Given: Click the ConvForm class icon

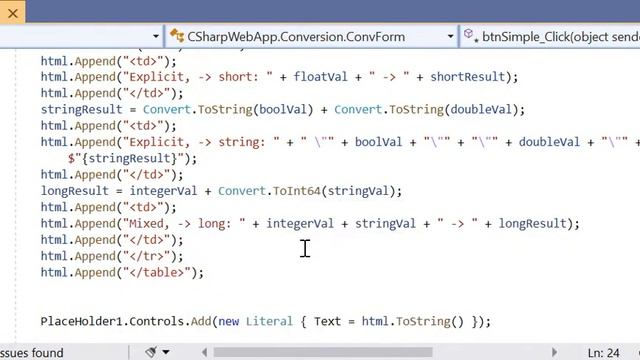Looking at the screenshot, I should tap(177, 36).
